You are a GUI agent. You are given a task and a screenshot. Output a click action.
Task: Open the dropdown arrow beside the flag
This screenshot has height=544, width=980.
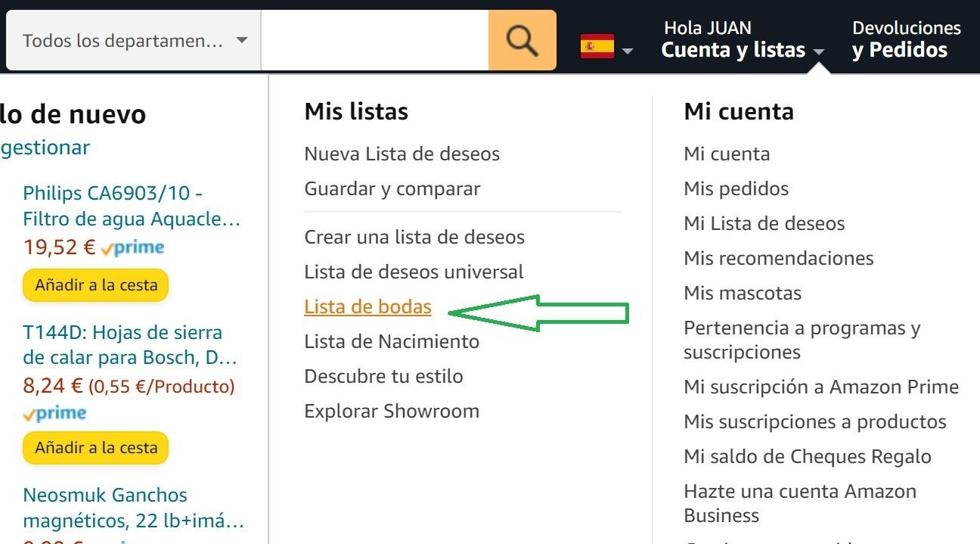(x=627, y=51)
